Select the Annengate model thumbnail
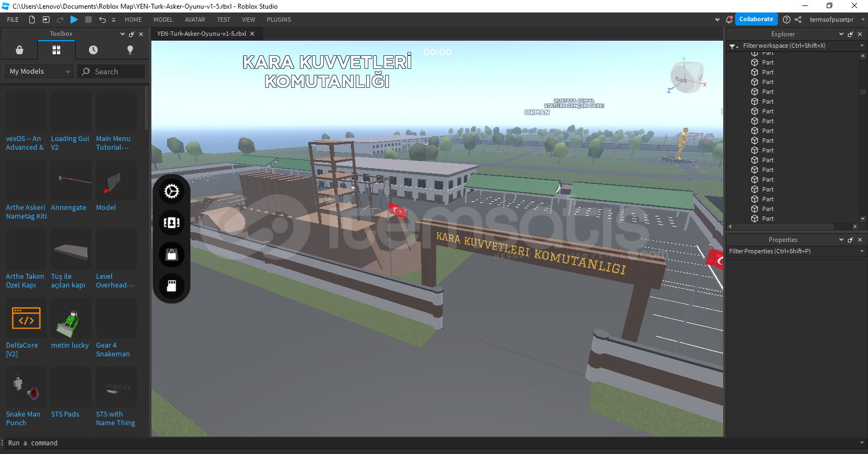The height and width of the screenshot is (454, 868). 71,180
